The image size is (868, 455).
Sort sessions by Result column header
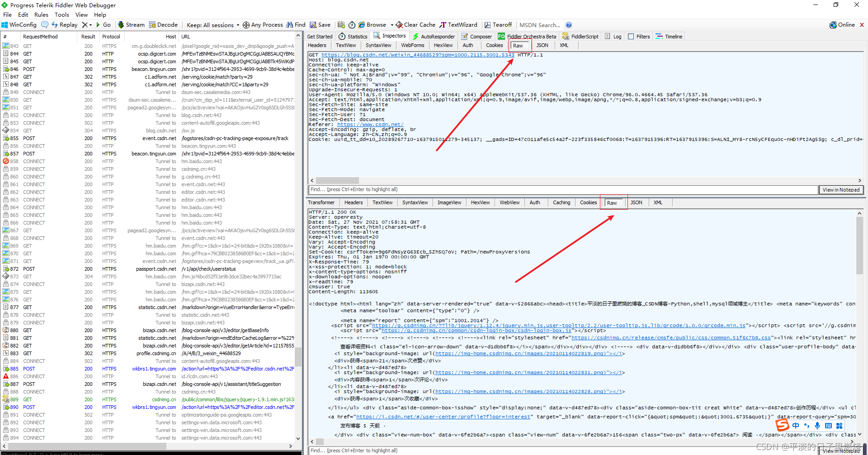(88, 37)
